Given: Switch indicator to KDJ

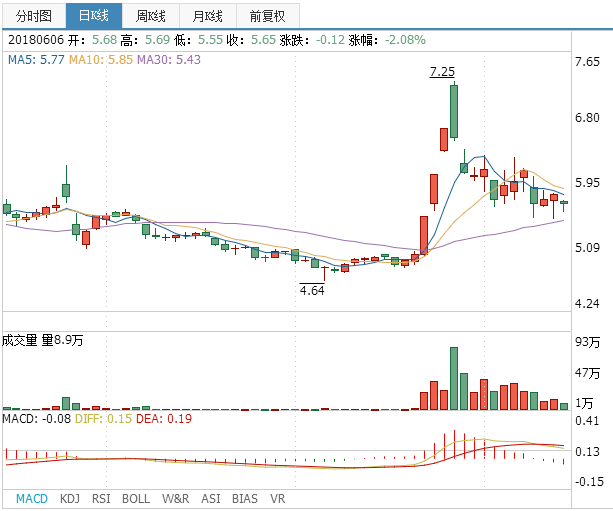Looking at the screenshot, I should coord(70,499).
